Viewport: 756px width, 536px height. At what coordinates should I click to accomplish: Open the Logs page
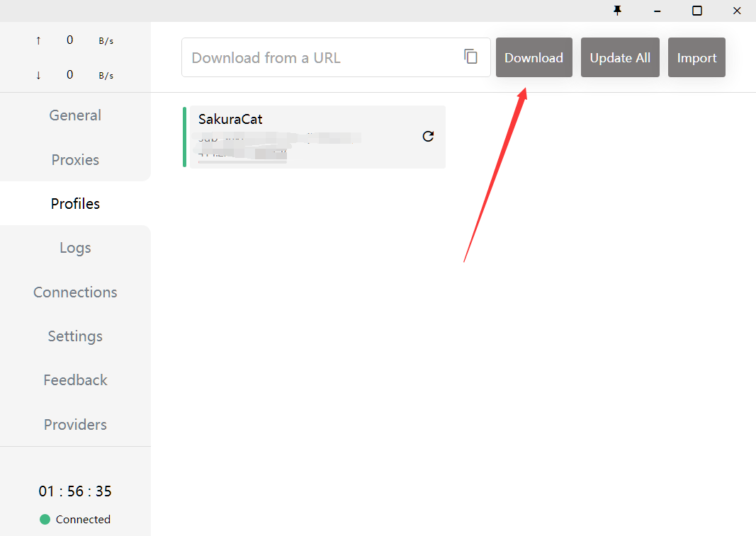(75, 248)
